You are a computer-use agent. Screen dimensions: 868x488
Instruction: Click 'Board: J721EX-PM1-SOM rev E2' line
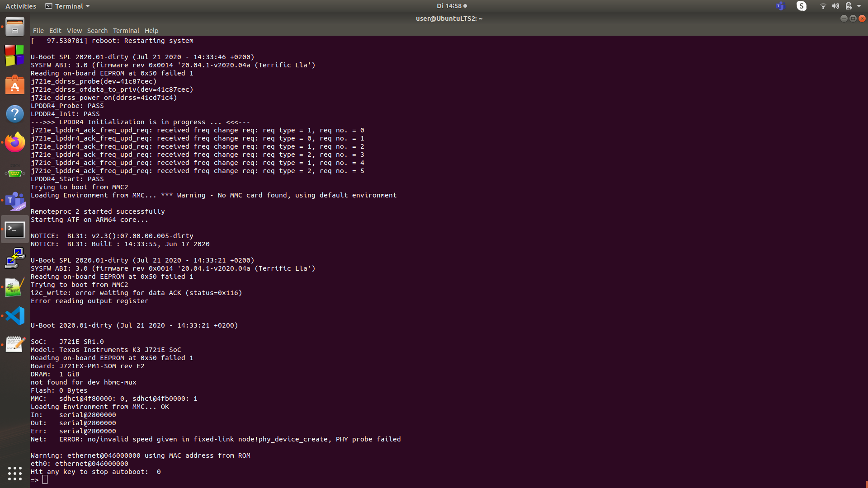pos(88,366)
